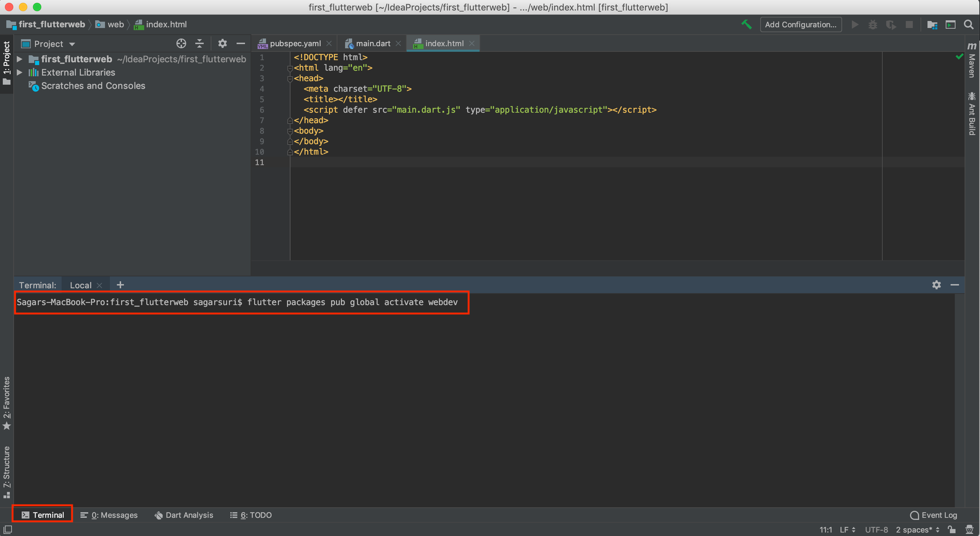The width and height of the screenshot is (980, 536).
Task: Click the Stop square icon
Action: point(909,24)
